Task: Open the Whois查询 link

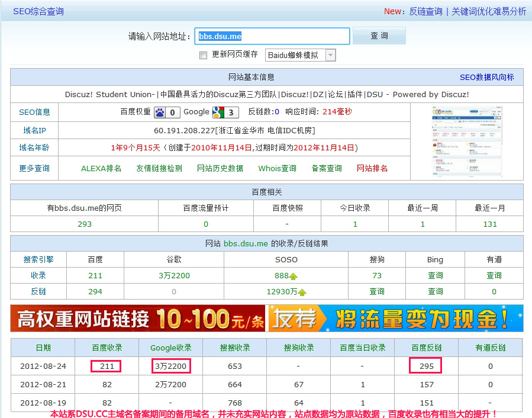Action: click(x=277, y=168)
